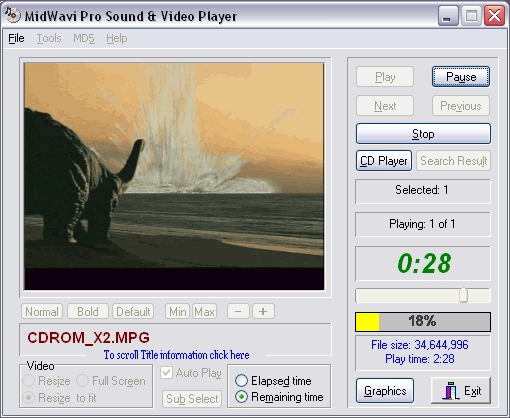This screenshot has width=510, height=418.
Task: Skip to Next track
Action: [385, 106]
